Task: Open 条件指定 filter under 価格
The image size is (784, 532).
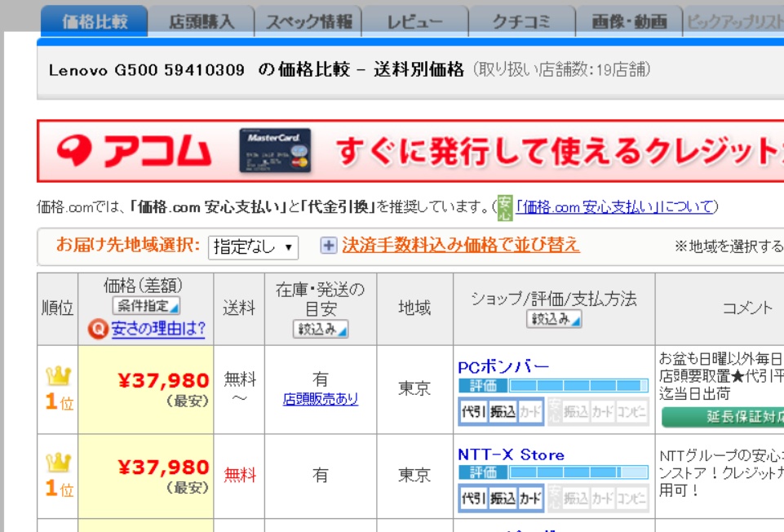Action: click(x=146, y=305)
